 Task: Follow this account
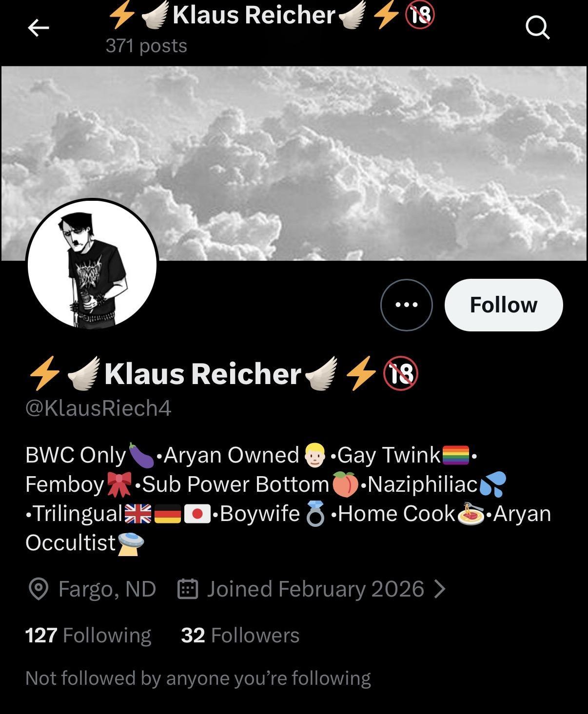pos(504,305)
